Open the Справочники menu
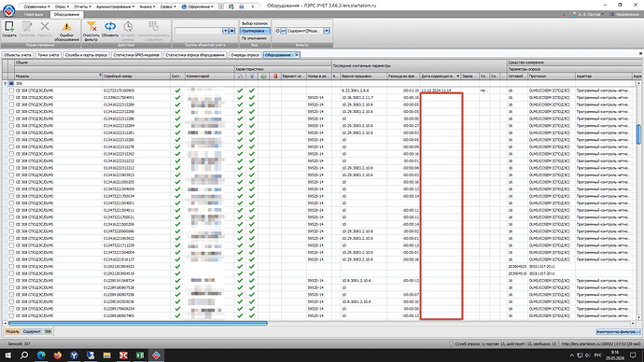 (36, 7)
